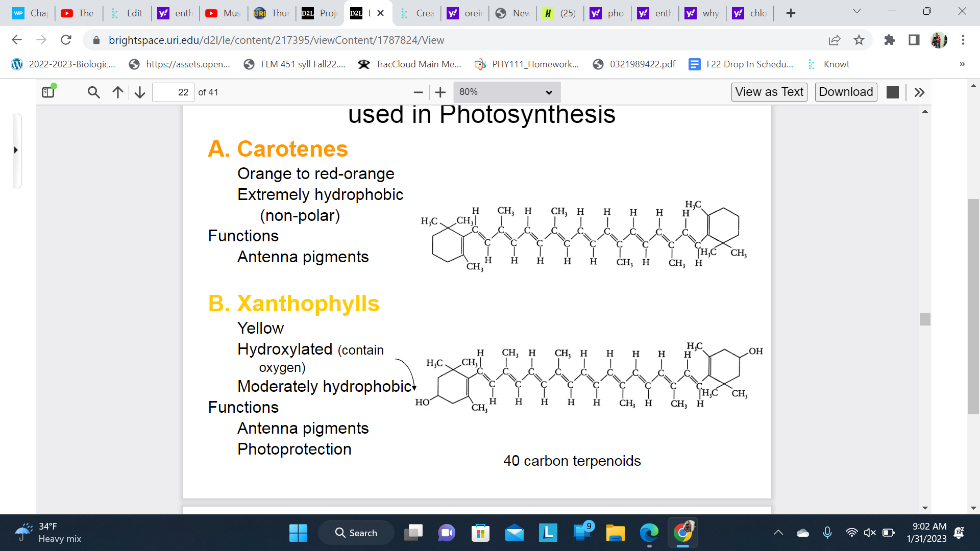Click View as Text button
The width and height of the screenshot is (980, 551).
pyautogui.click(x=769, y=92)
